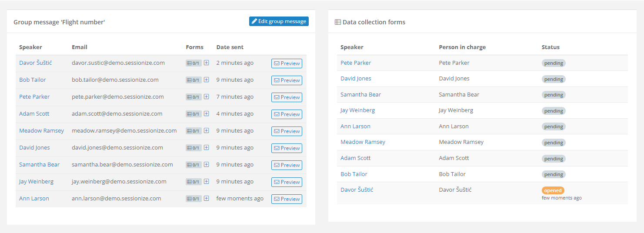This screenshot has width=644, height=233.
Task: Expand forms with plus icon for Ann Larson
Action: pyautogui.click(x=207, y=199)
